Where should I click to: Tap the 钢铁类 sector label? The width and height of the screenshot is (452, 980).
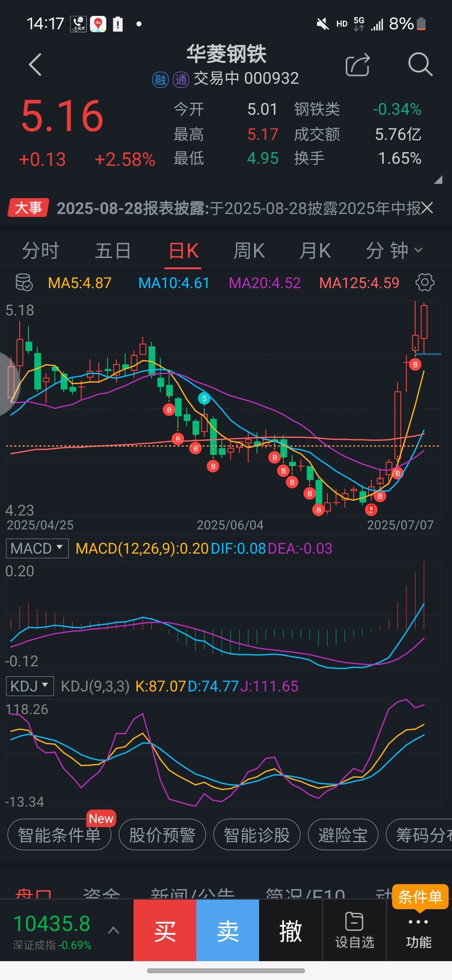(317, 109)
